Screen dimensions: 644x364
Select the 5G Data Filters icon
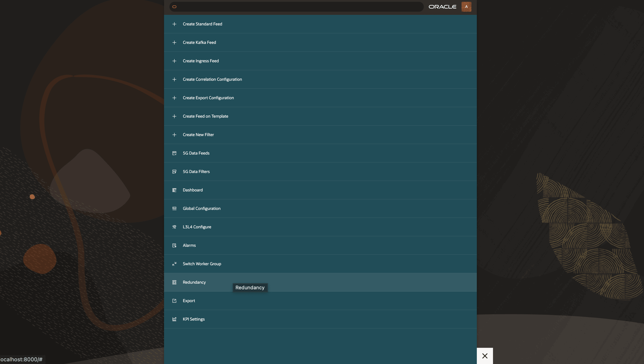click(x=174, y=171)
